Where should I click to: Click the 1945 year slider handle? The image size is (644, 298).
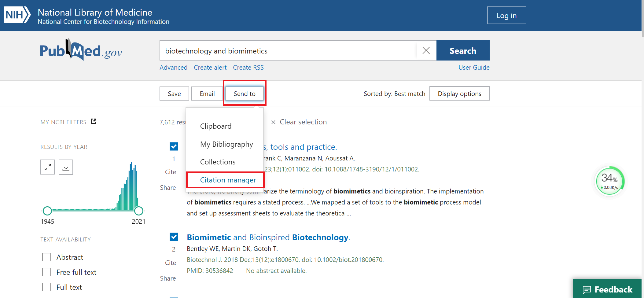pos(47,211)
